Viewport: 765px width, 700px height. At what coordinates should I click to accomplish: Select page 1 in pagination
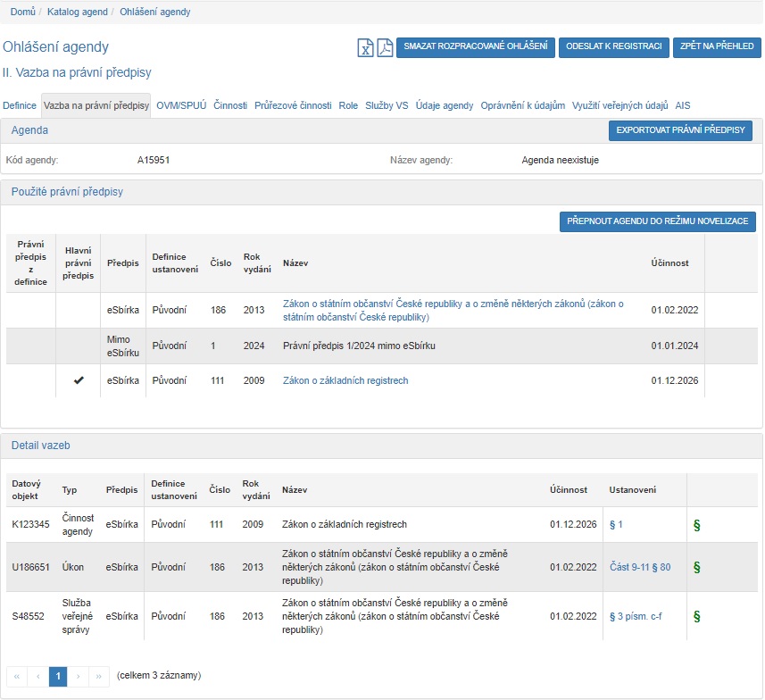click(58, 677)
